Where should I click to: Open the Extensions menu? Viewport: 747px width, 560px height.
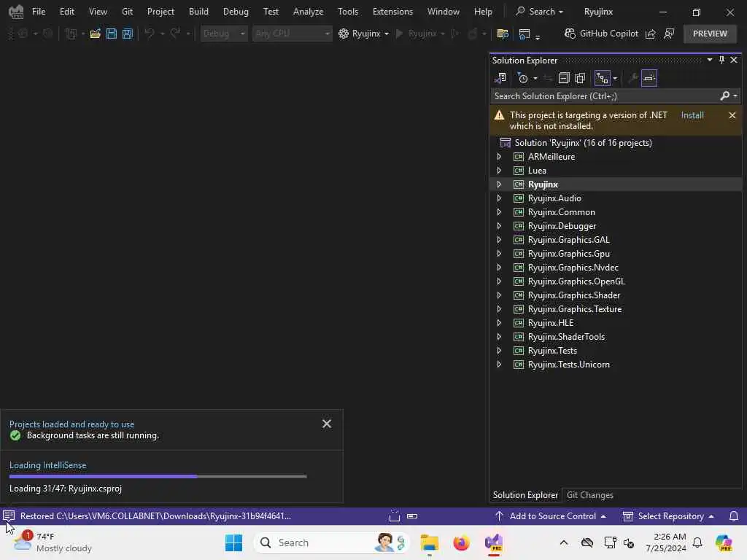[392, 12]
